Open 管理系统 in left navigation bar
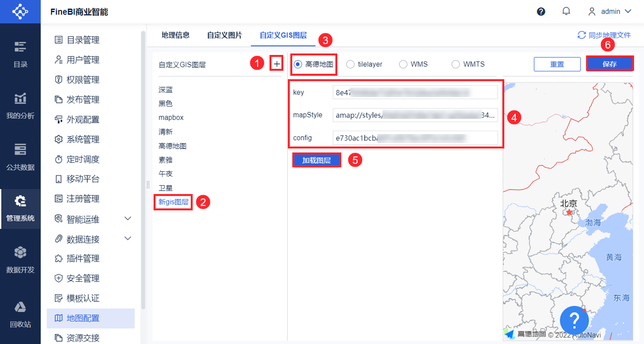The height and width of the screenshot is (344, 644). pyautogui.click(x=20, y=208)
